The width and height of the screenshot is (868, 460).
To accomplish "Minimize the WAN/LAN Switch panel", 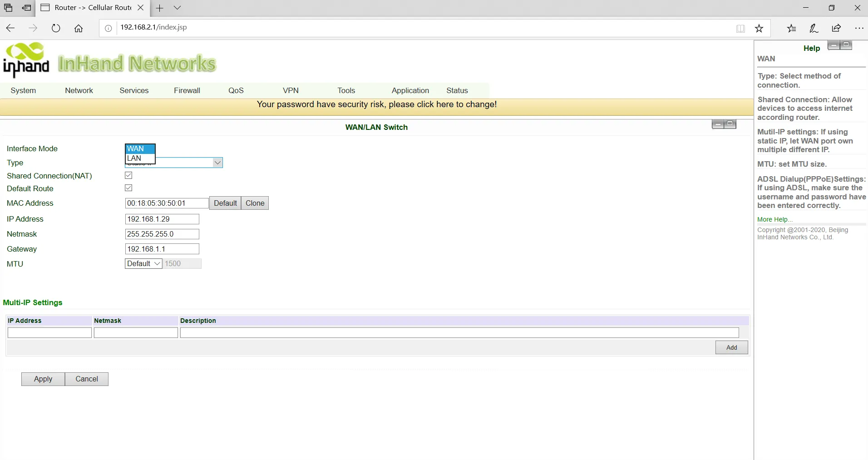I will (718, 124).
